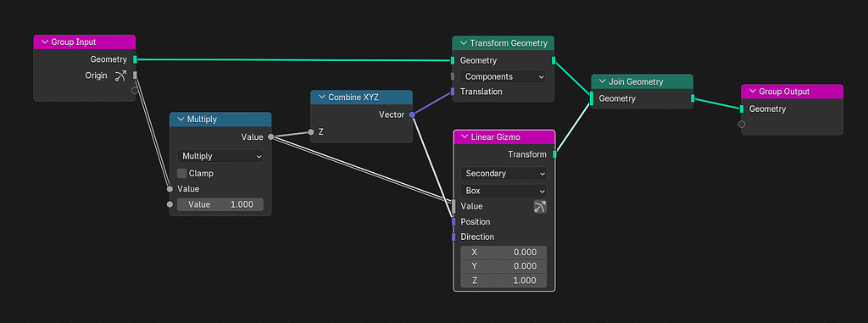This screenshot has height=323, width=868.
Task: Collapse the Transform Geometry node
Action: point(464,43)
